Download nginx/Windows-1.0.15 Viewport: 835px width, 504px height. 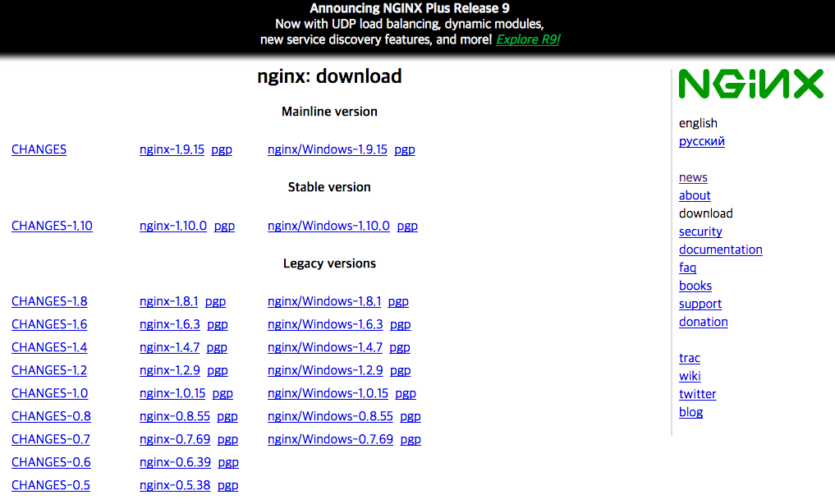click(328, 393)
